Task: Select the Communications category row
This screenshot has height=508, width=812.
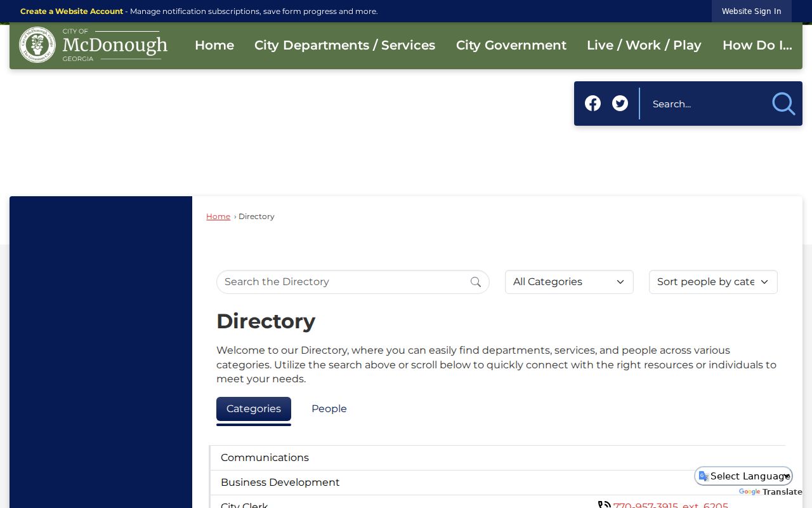Action: pos(498,458)
